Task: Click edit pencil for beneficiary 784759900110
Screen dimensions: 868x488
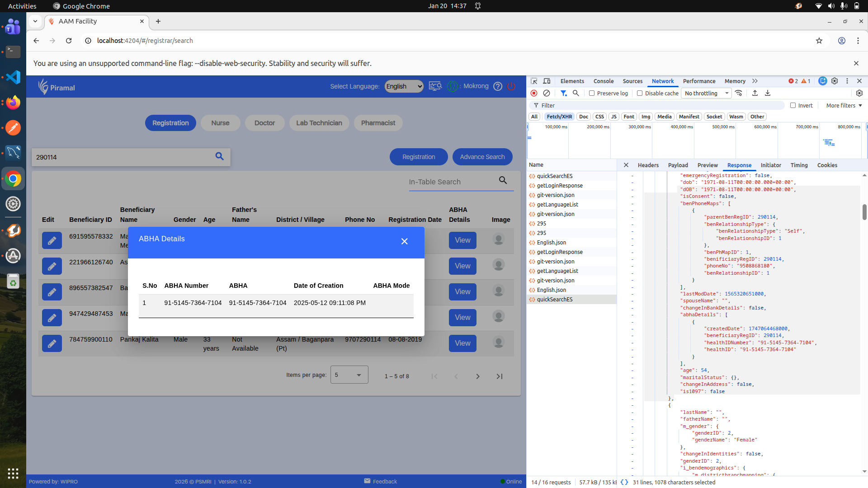Action: click(x=52, y=343)
